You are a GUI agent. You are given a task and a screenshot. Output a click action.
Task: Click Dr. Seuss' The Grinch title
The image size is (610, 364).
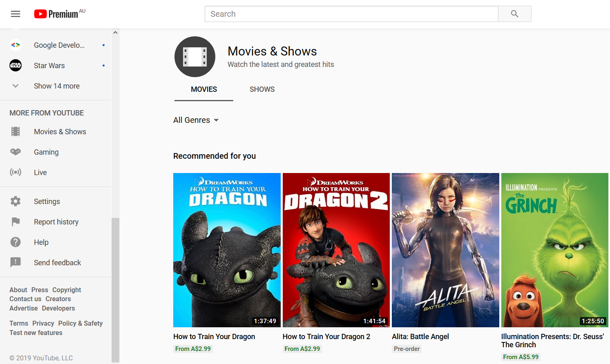point(552,340)
